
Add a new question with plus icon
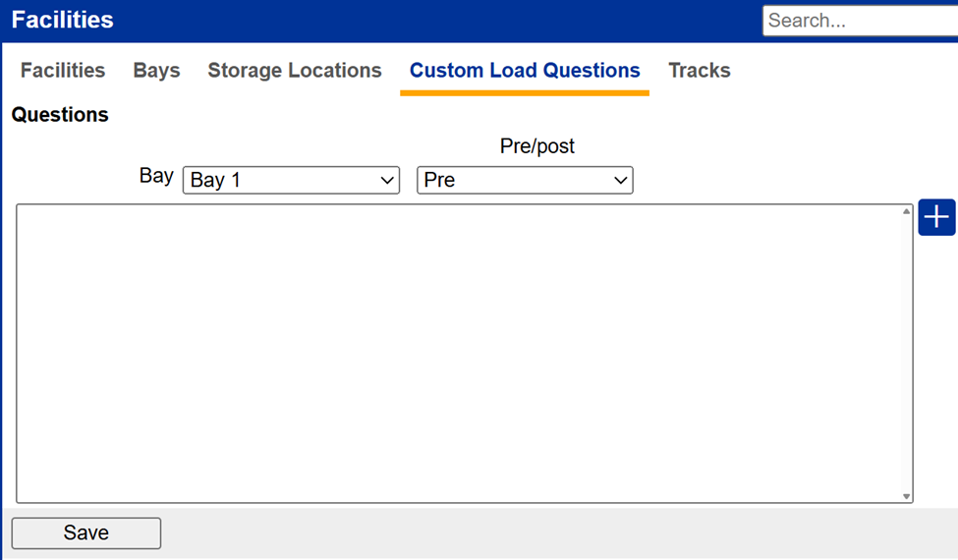click(936, 217)
